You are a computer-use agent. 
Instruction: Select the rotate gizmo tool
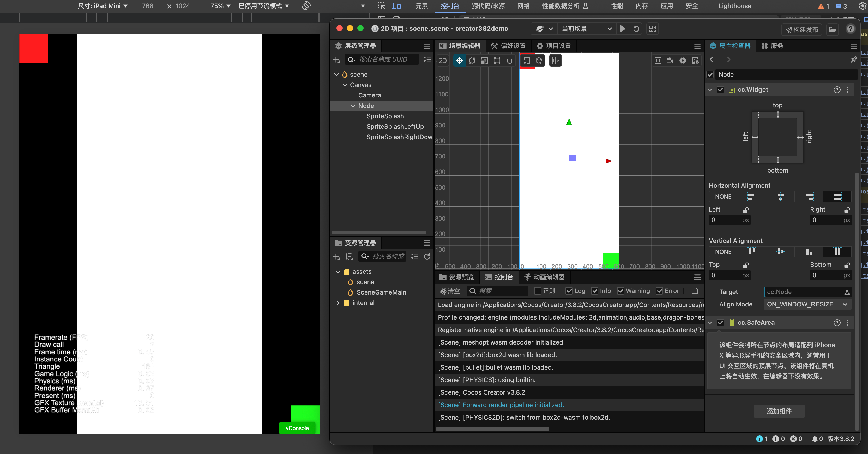[472, 61]
